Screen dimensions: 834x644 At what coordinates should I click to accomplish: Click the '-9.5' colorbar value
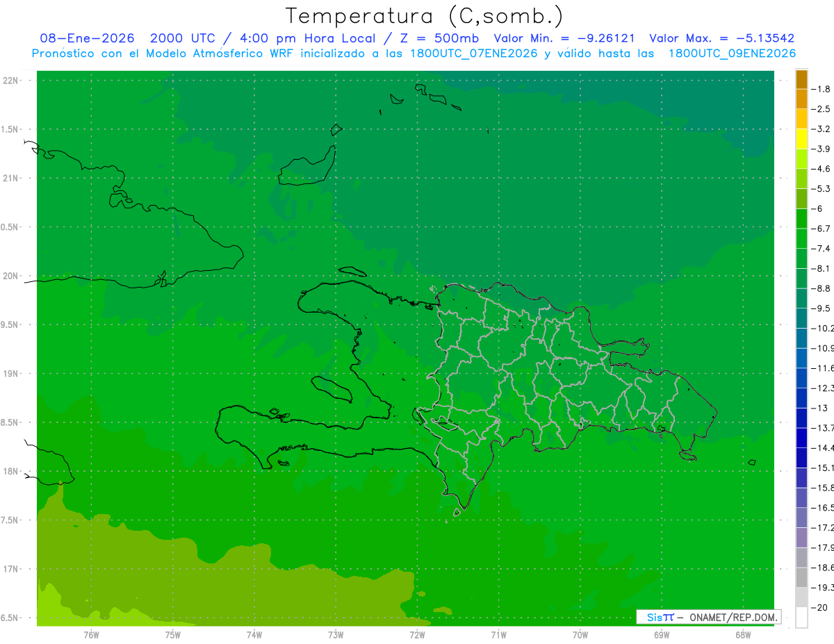[x=821, y=308]
